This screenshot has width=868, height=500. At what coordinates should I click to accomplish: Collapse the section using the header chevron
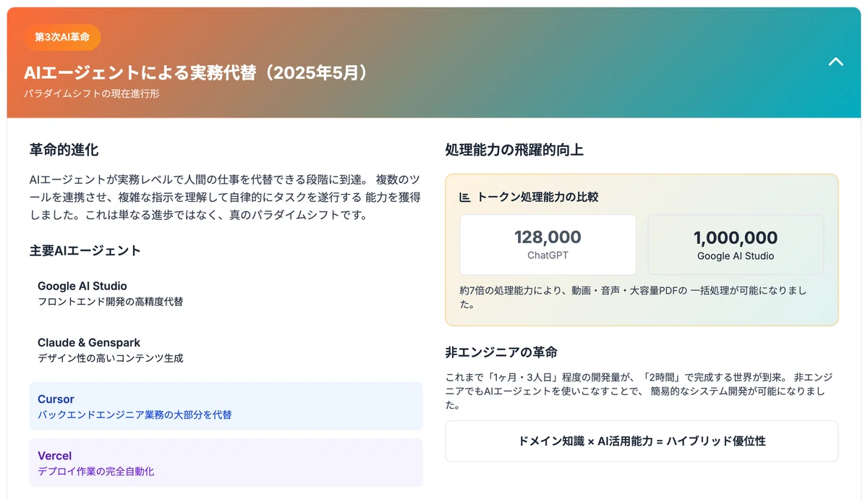click(x=835, y=62)
